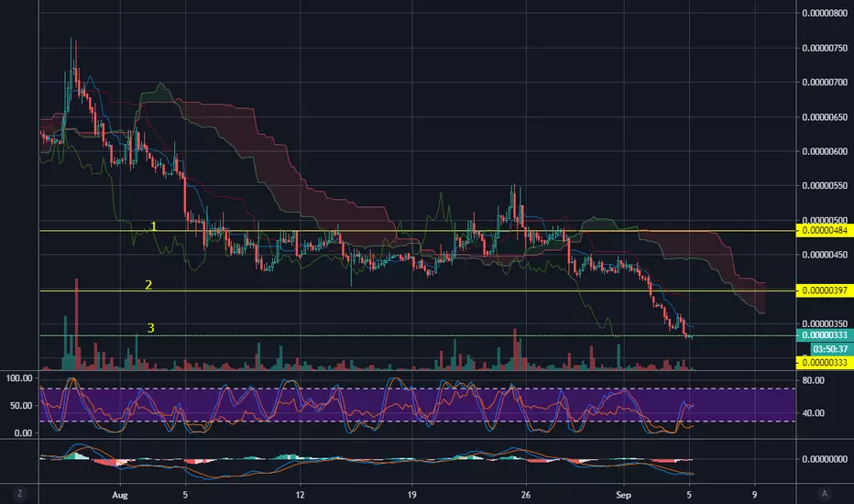Click the 0.00000000 value on the MACD scale
Screen dimensions: 854x504
[x=825, y=459]
